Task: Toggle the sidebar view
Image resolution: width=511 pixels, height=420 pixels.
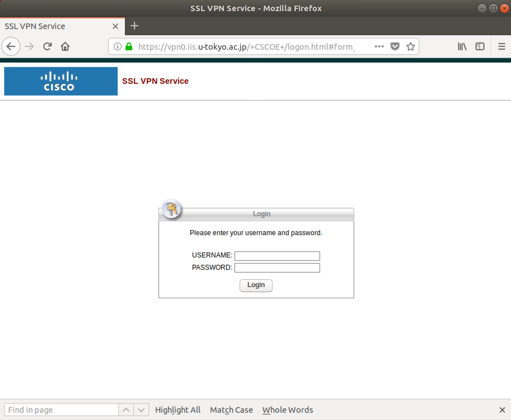Action: (x=480, y=46)
